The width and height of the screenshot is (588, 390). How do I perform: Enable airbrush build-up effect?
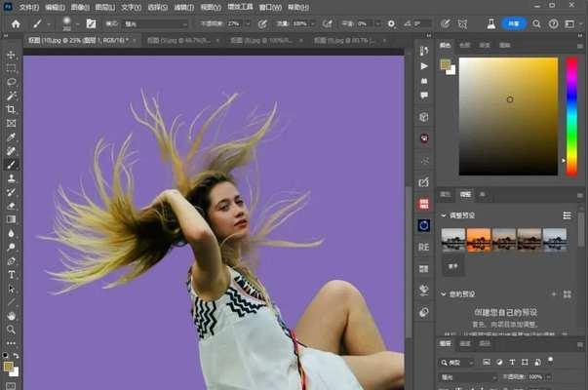pos(328,24)
